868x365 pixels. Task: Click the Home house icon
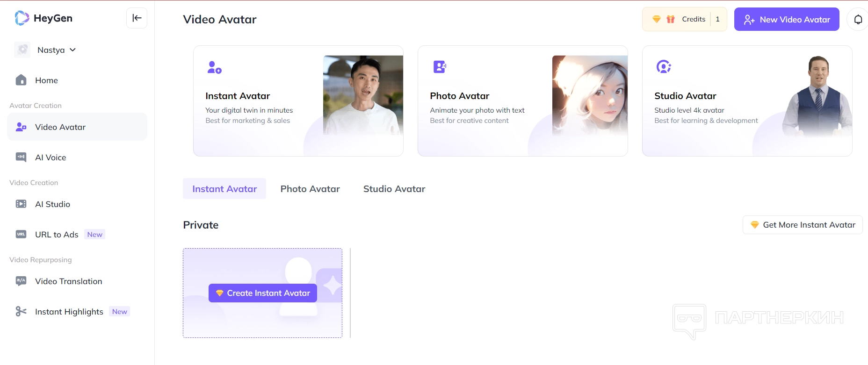tap(21, 80)
